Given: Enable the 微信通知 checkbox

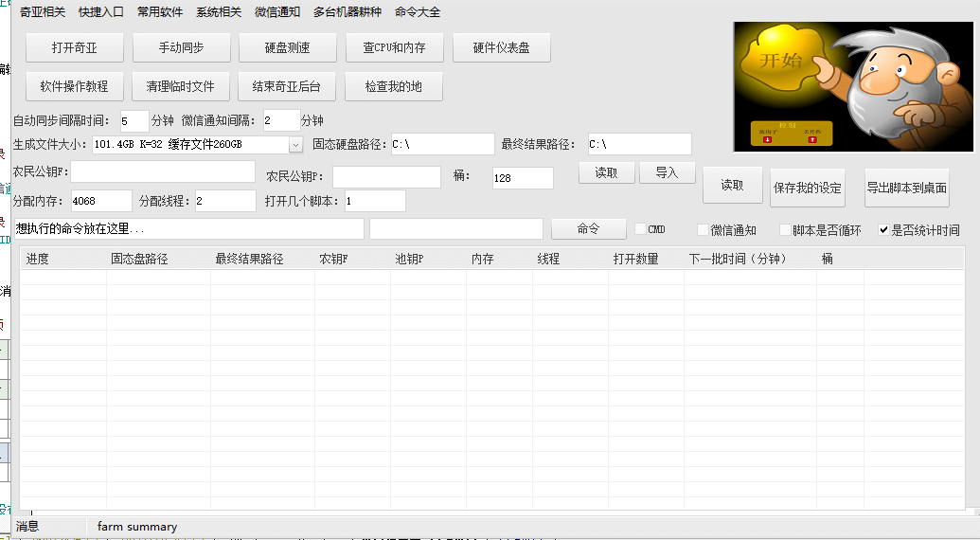Looking at the screenshot, I should point(703,230).
